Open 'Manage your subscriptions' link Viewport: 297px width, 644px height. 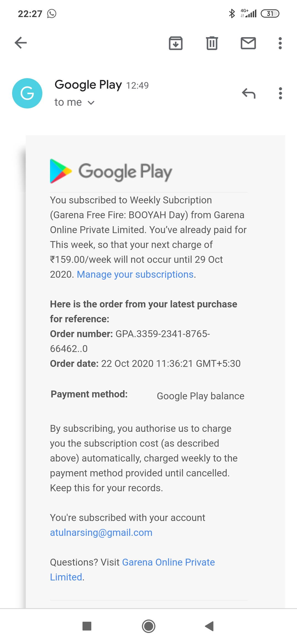click(x=135, y=274)
